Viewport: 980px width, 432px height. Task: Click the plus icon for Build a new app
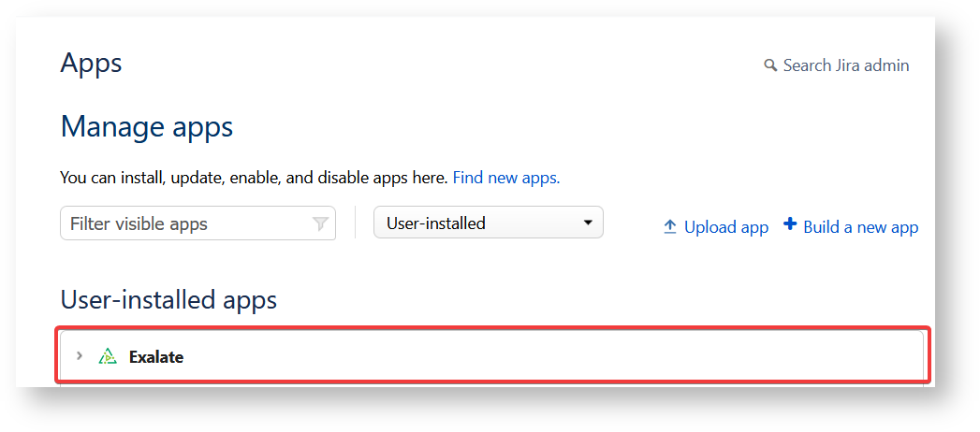(790, 224)
